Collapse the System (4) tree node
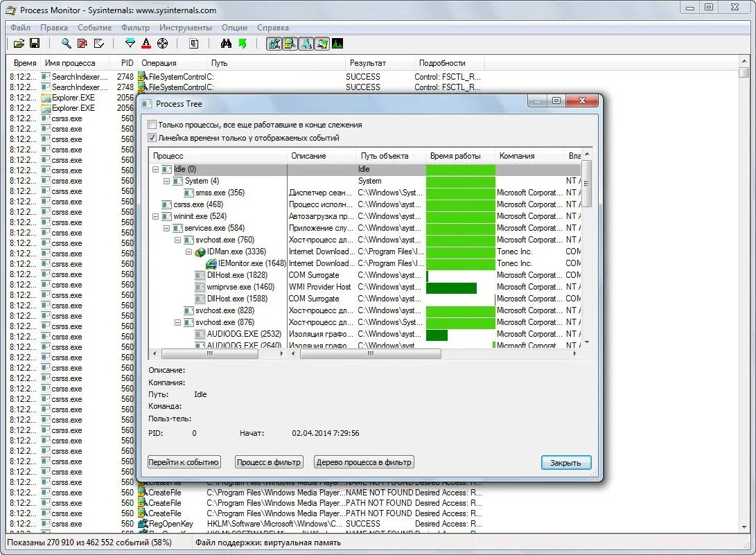 tap(167, 182)
